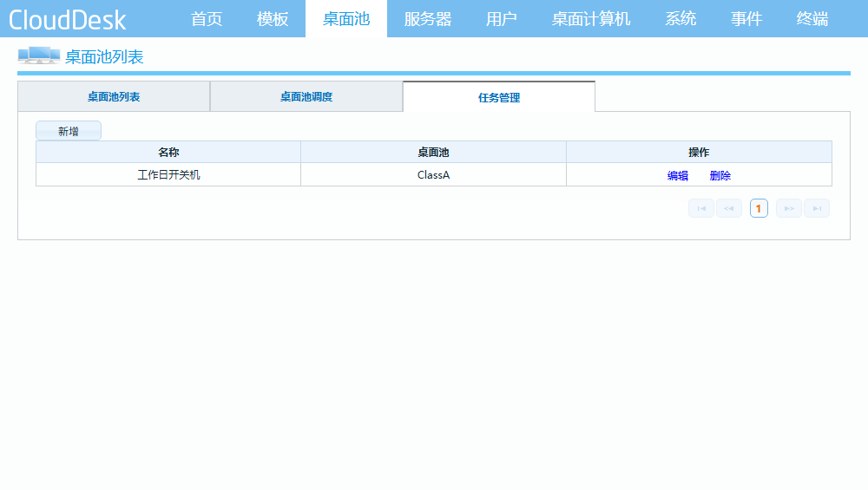This screenshot has width=868, height=490.
Task: Click 编辑 link for 工作日开关机
Action: tap(678, 176)
